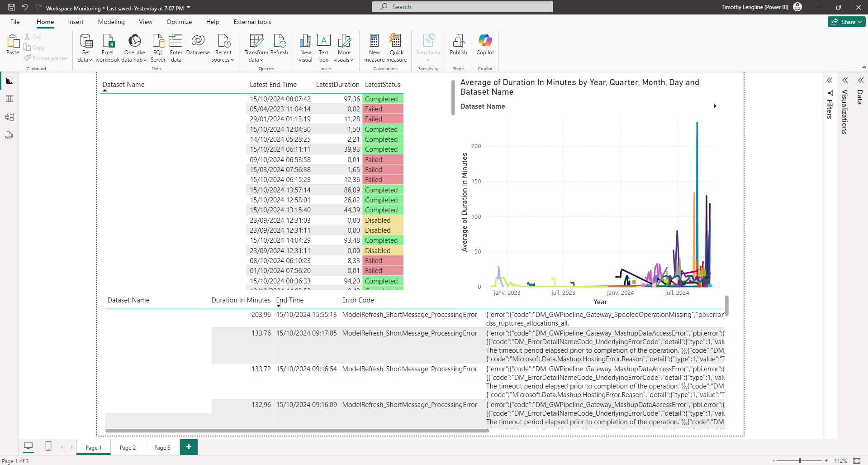Select the 15/10/2024 14:04:29 cell
The image size is (868, 465).
click(280, 240)
